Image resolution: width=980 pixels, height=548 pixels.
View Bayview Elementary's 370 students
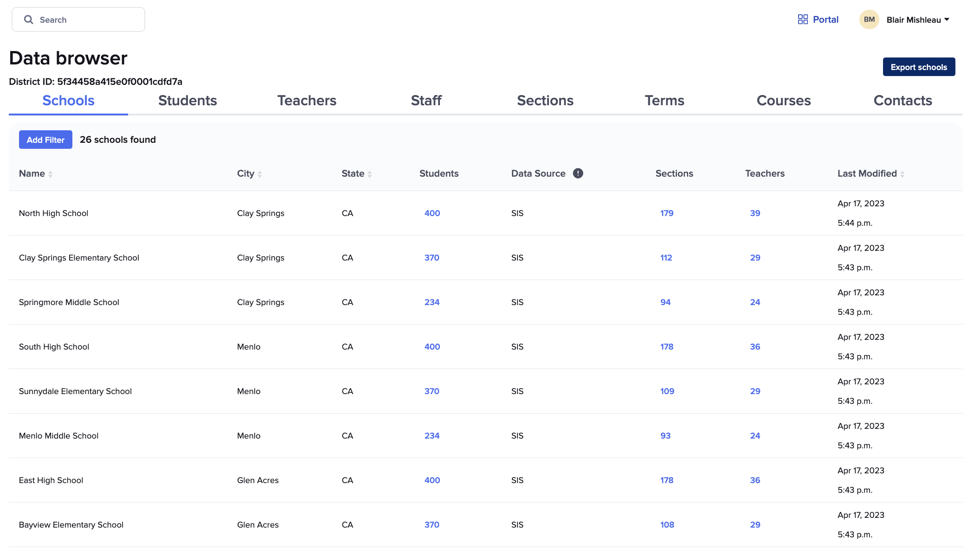[x=432, y=524]
